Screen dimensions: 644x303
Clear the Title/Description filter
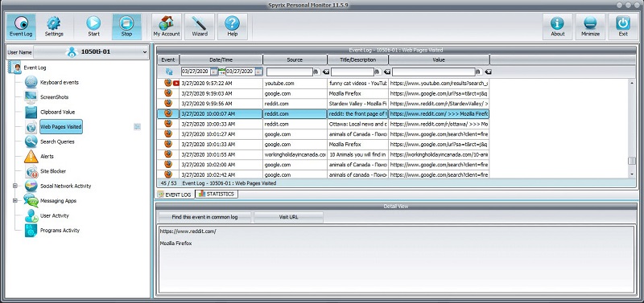pos(387,72)
